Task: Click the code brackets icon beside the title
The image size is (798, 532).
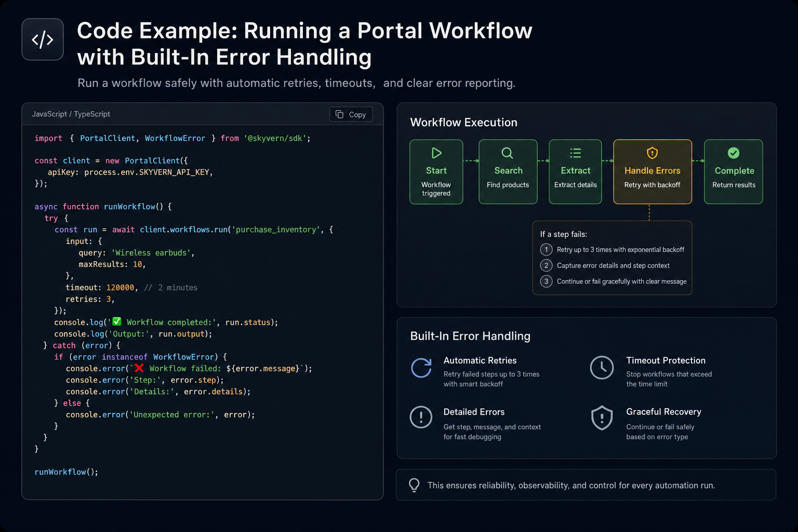Action: point(43,39)
